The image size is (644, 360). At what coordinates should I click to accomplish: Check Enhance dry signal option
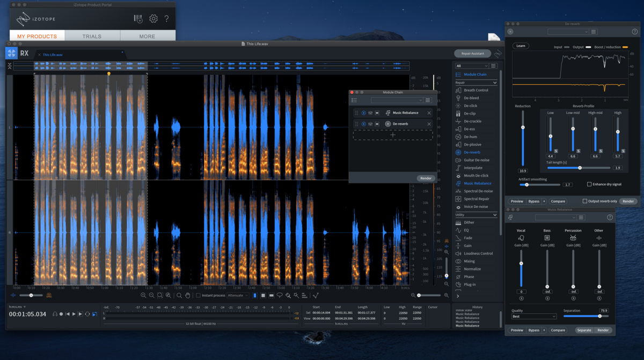click(x=589, y=184)
